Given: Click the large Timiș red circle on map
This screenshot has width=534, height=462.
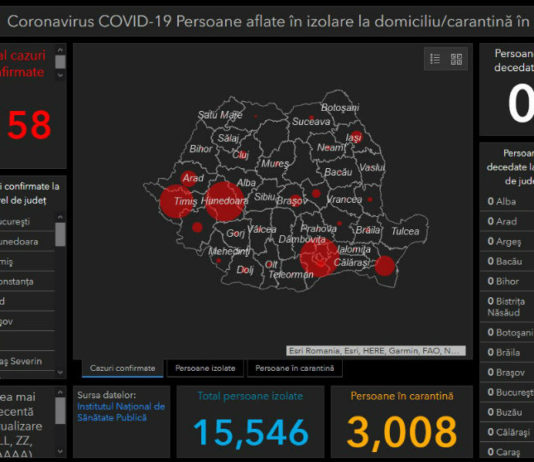Looking at the screenshot, I should [x=176, y=201].
